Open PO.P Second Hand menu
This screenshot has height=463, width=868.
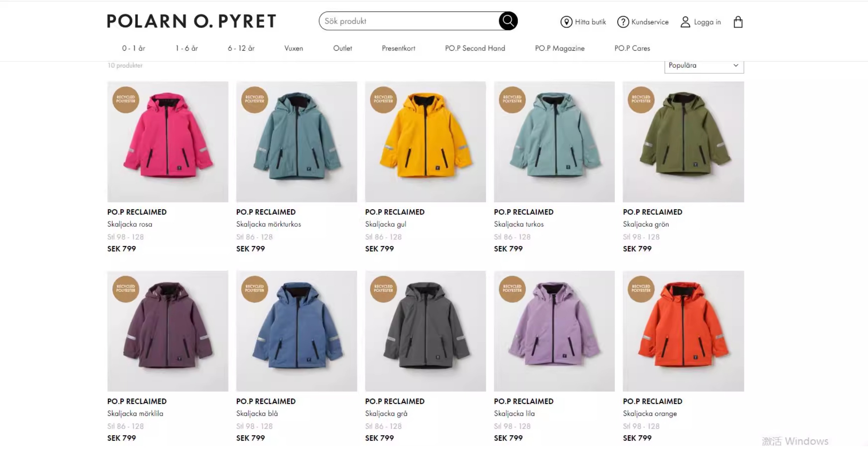click(x=475, y=48)
